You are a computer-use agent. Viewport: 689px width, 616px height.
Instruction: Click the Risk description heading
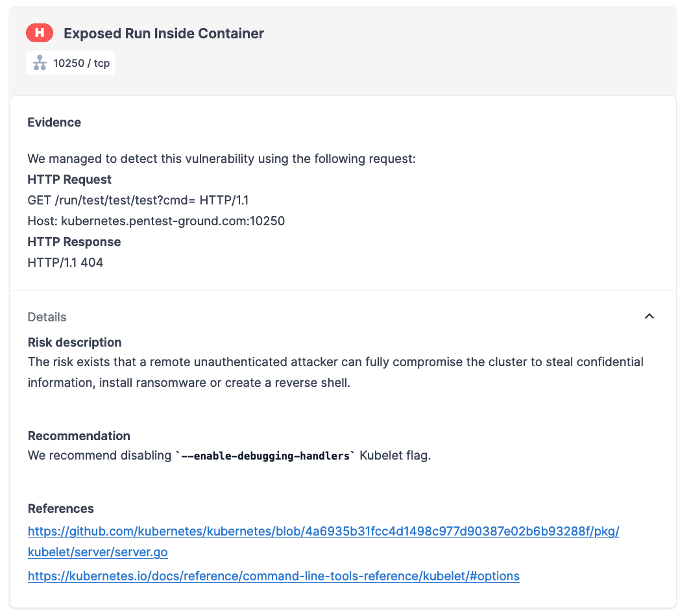[75, 342]
